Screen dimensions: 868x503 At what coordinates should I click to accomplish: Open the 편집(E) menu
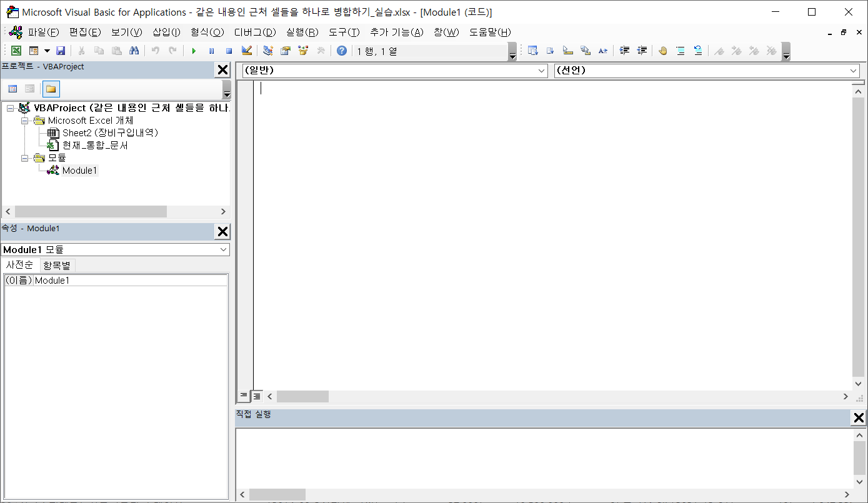85,32
